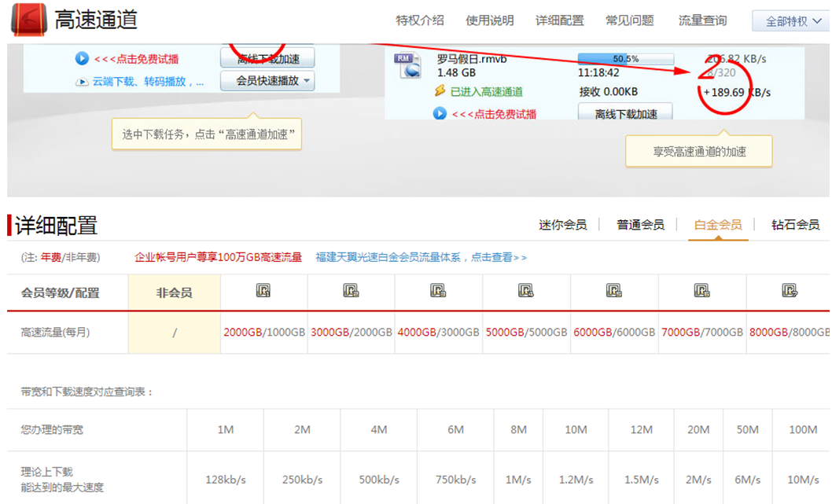
Task: Click the 带宽和下载速度对应查询表 label
Action: (87, 392)
